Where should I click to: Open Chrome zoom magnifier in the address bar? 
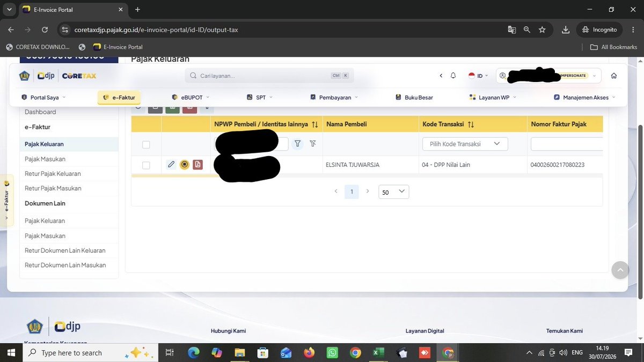coord(527,29)
